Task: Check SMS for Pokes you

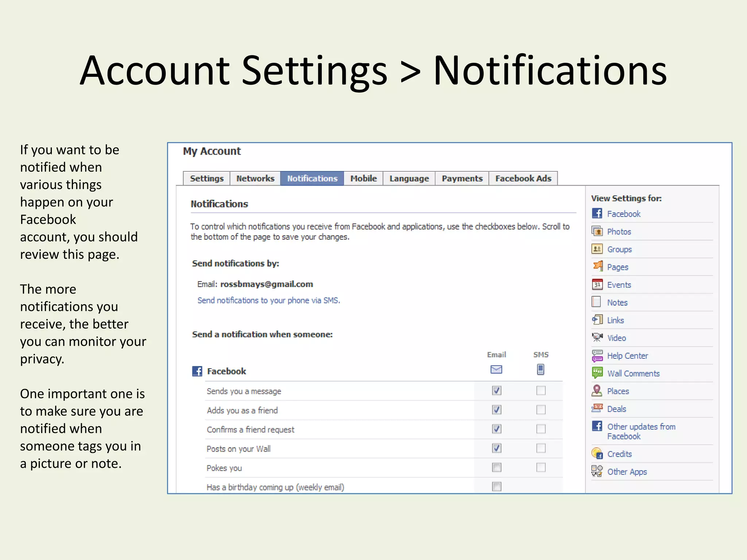Action: pyautogui.click(x=541, y=467)
